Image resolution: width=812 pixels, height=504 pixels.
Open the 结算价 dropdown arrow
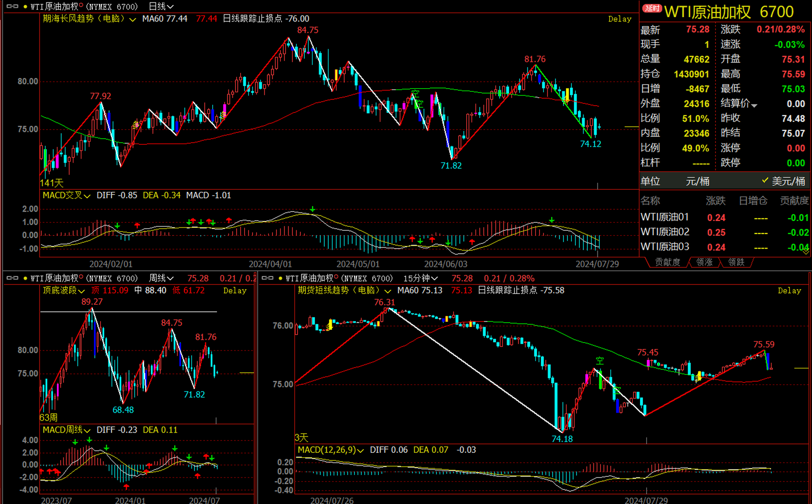point(754,106)
